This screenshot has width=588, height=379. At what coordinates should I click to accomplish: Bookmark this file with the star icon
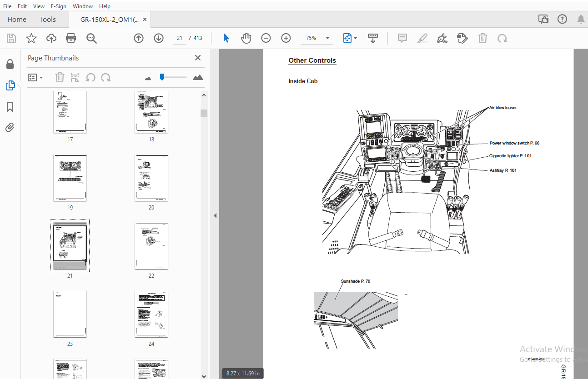31,38
